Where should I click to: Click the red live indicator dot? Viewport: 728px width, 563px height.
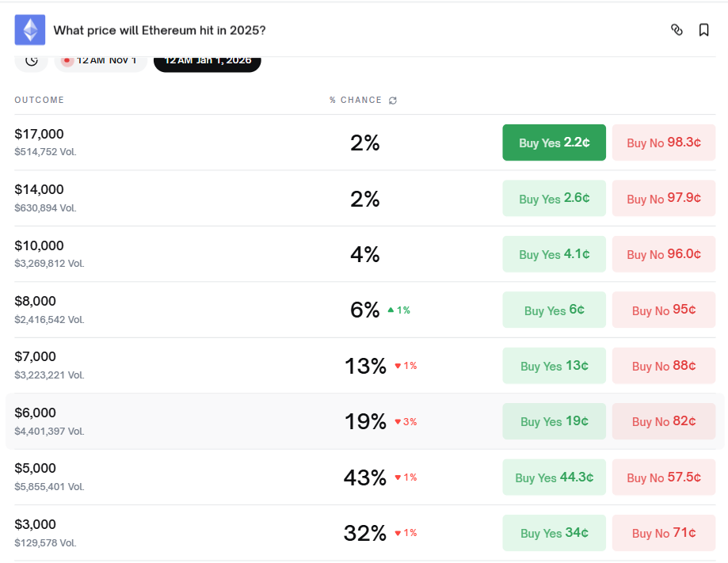[x=67, y=59]
